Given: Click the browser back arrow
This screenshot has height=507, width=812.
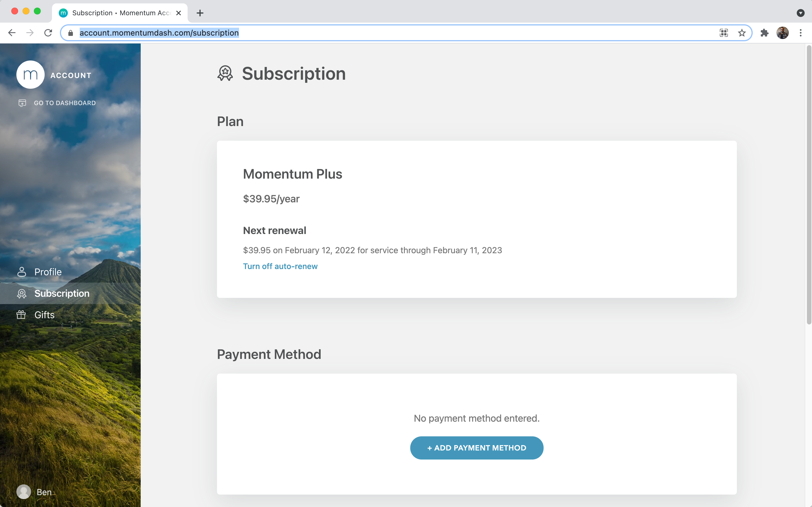Looking at the screenshot, I should (12, 32).
